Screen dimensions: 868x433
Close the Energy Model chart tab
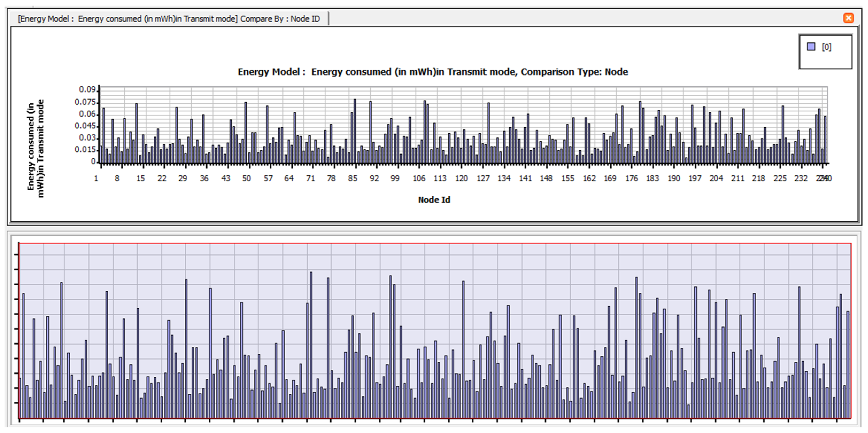[x=848, y=18]
